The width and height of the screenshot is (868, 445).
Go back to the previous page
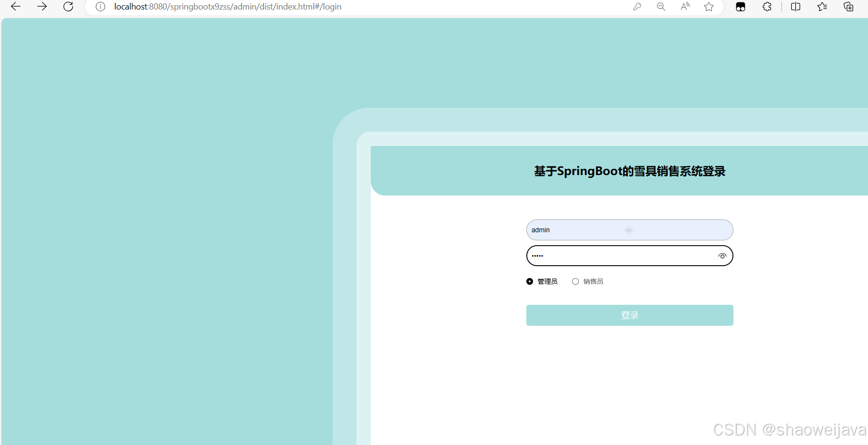tap(16, 7)
